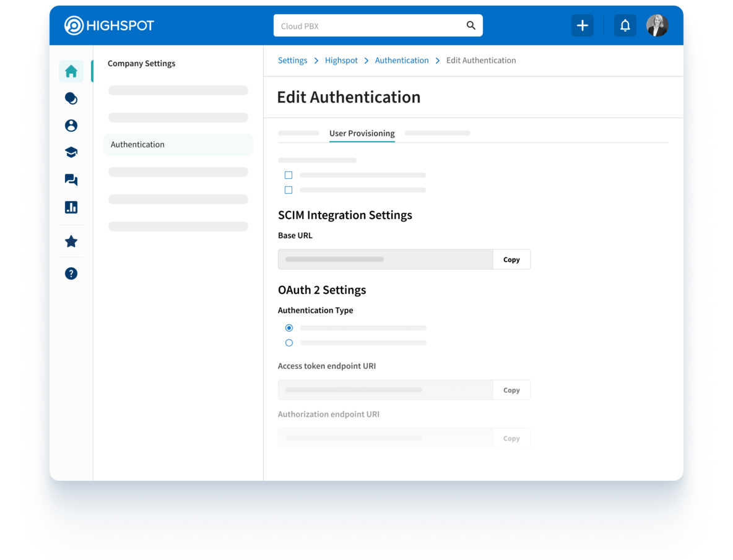Tick the second checkbox above SCIM settings
The width and height of the screenshot is (733, 560).
[288, 190]
